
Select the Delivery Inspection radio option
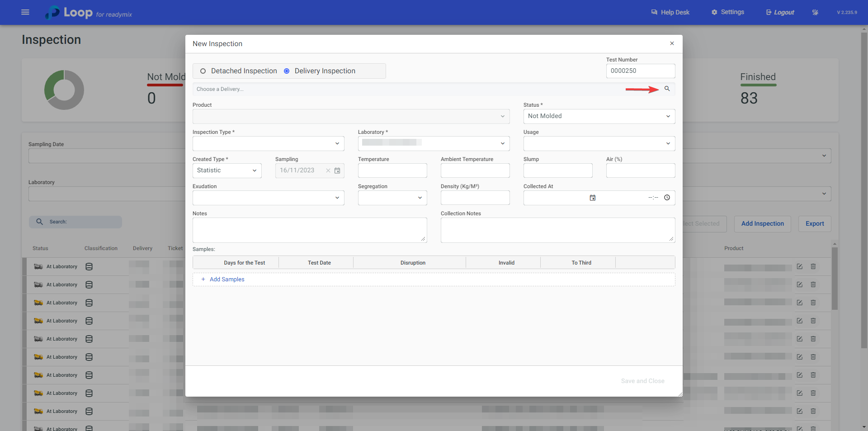[x=287, y=71]
